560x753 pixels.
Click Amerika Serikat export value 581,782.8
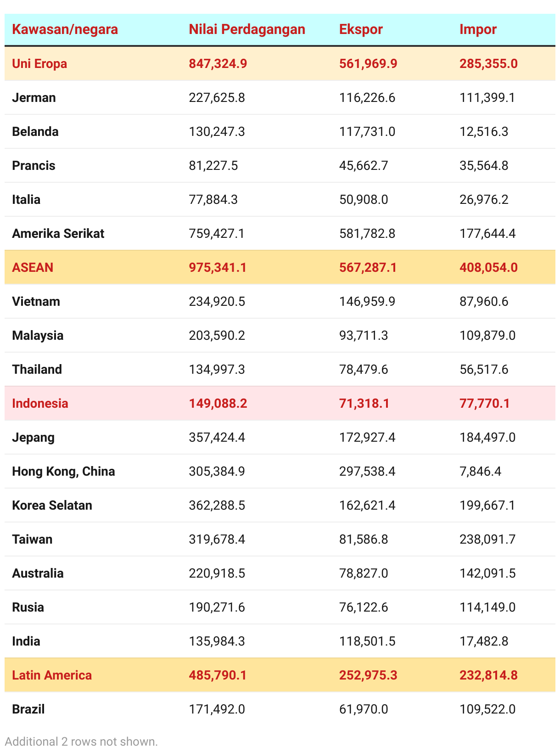[367, 233]
